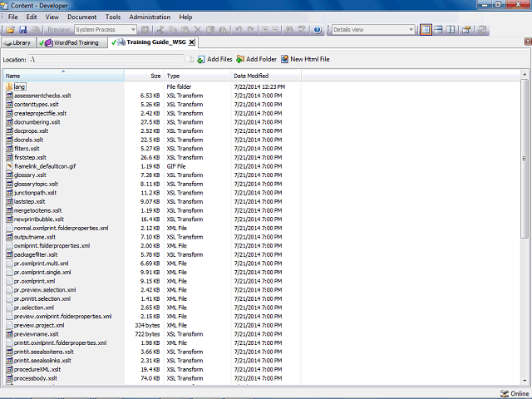Click the collapse-all minus toolbar icon
The height and width of the screenshot is (399, 532).
(275, 30)
